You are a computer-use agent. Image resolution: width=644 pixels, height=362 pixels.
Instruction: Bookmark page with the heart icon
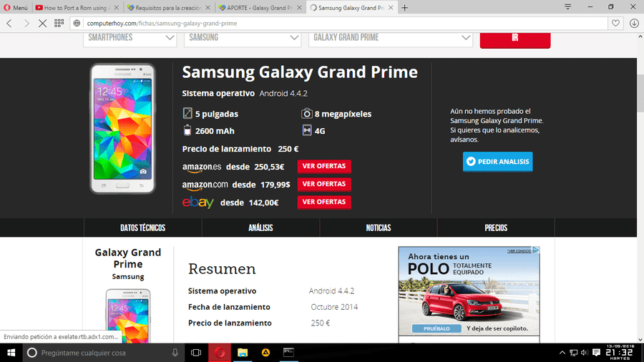click(x=615, y=24)
